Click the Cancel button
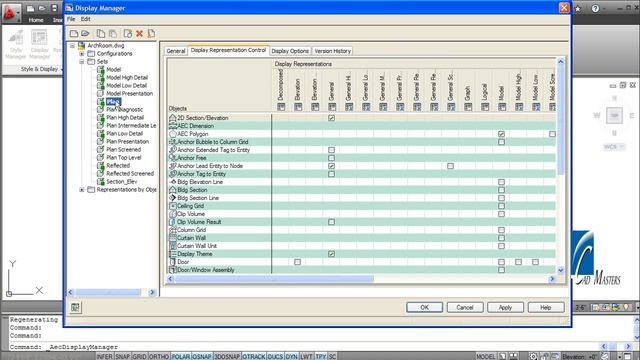 [465, 307]
